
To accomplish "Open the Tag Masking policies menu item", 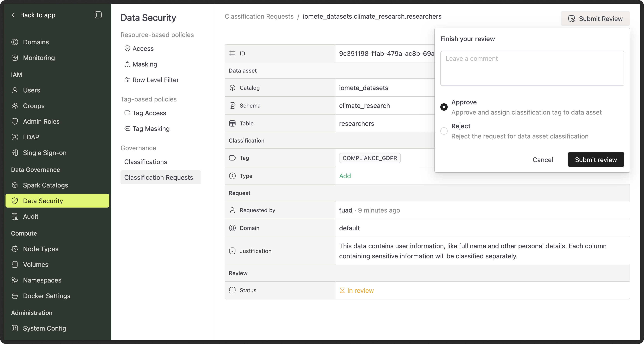I will pyautogui.click(x=151, y=129).
